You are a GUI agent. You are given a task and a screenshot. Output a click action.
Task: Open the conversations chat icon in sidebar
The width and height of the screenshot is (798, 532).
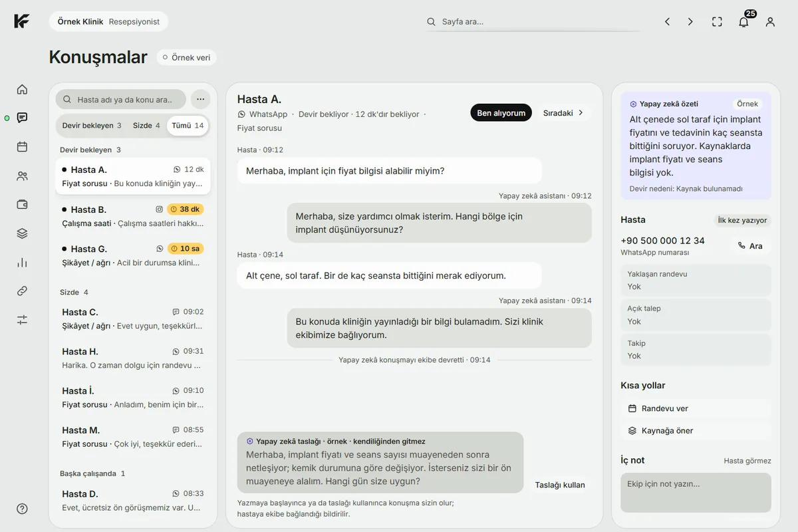click(x=22, y=118)
